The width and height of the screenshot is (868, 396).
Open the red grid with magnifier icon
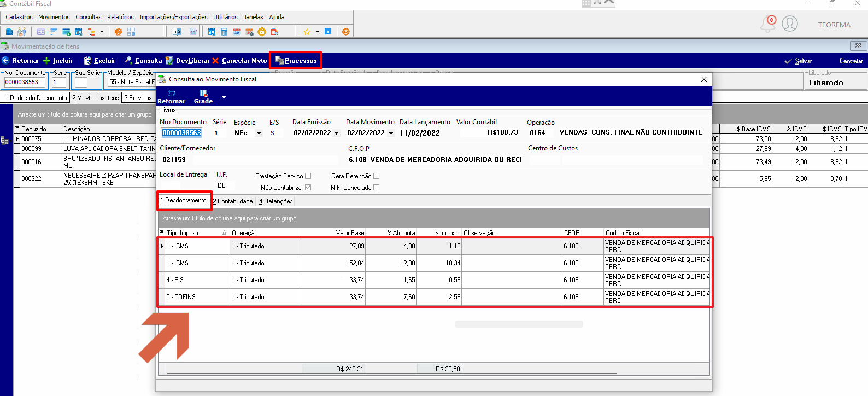[274, 32]
